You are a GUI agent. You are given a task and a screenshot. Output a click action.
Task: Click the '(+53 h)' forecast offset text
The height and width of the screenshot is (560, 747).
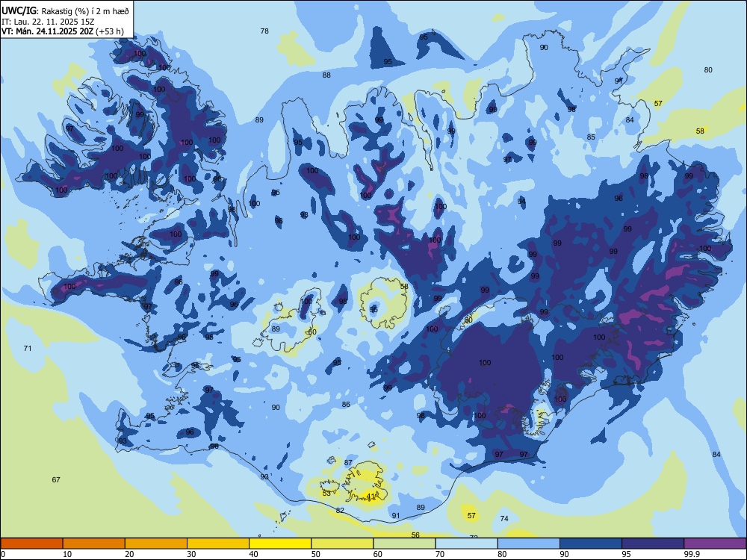point(110,31)
